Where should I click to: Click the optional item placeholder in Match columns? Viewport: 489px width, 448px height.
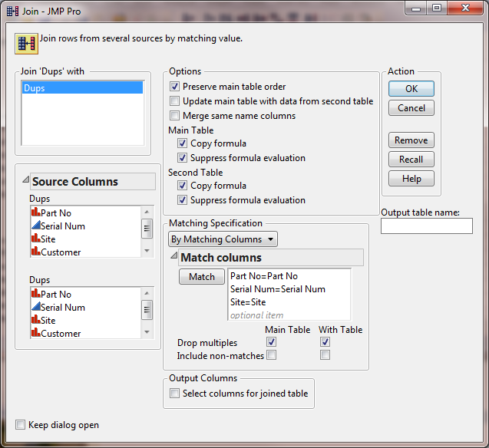click(x=256, y=315)
